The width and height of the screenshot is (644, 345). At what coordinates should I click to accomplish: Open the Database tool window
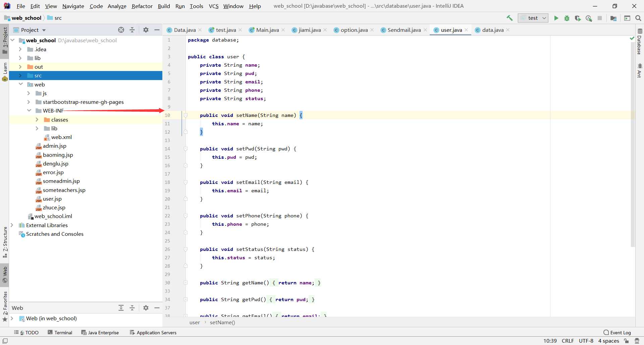[x=639, y=41]
